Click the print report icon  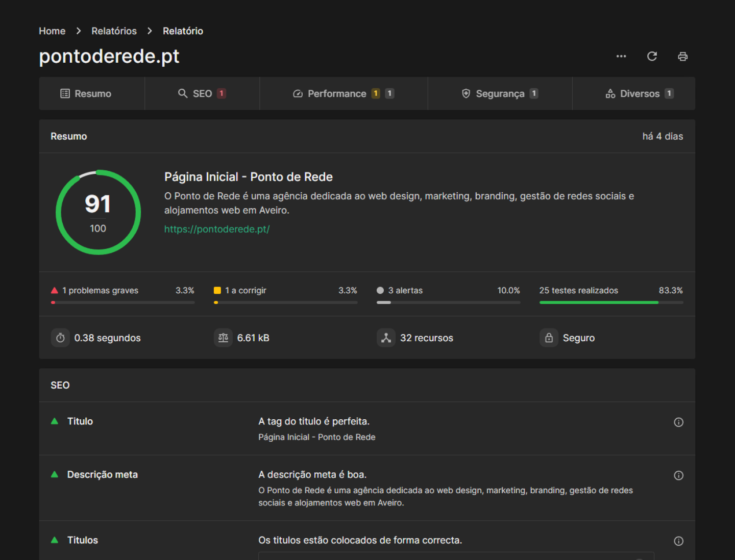click(682, 56)
